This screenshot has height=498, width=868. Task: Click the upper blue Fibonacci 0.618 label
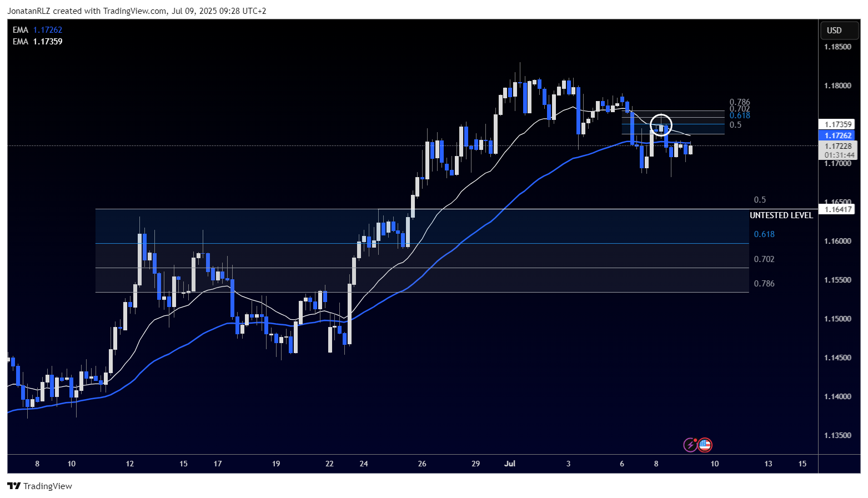click(x=740, y=115)
